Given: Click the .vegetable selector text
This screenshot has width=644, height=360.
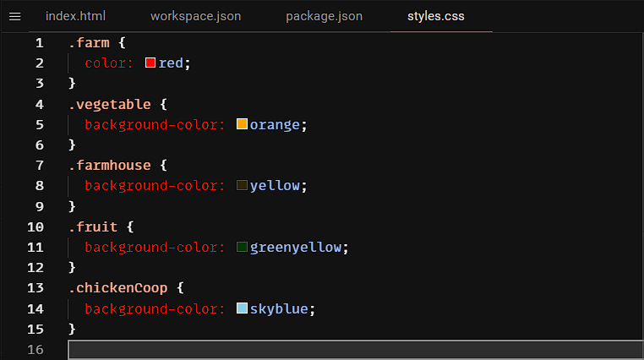Looking at the screenshot, I should pos(110,104).
